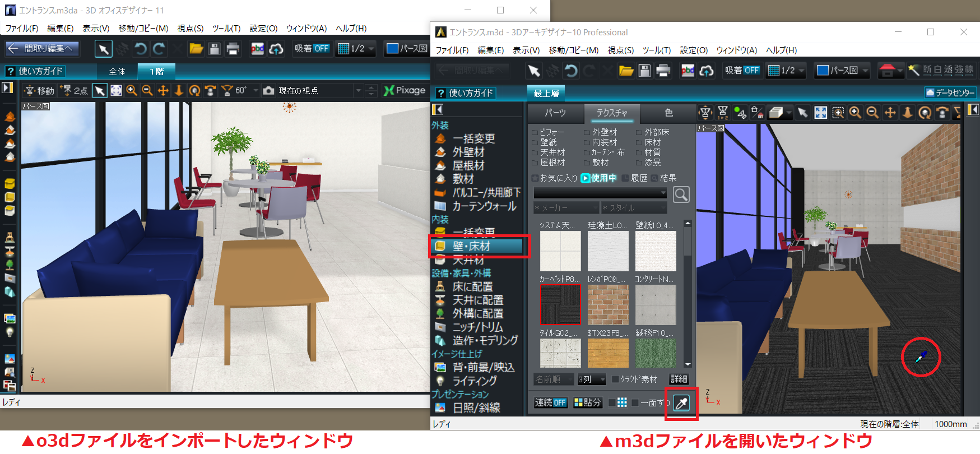Click the eyedropper tool in texture panel
The image size is (980, 454).
[x=681, y=403]
